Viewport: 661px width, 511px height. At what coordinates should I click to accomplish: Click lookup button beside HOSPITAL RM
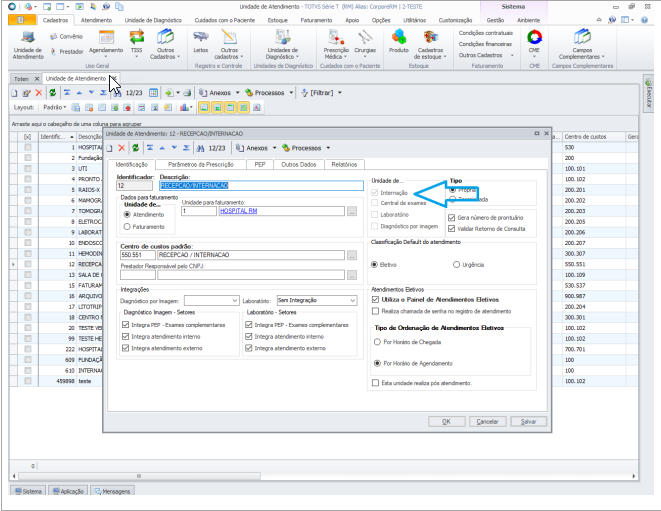pyautogui.click(x=352, y=211)
